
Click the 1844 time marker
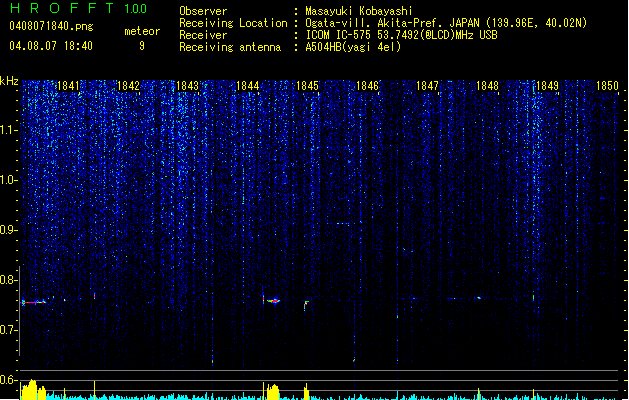248,86
